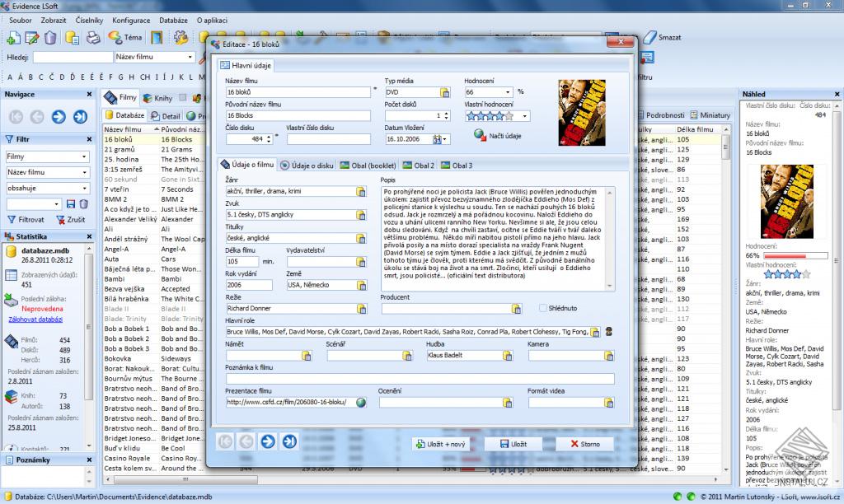Open picker icon next to Titulky field
Screen dimensions: 844x504
[x=361, y=238]
